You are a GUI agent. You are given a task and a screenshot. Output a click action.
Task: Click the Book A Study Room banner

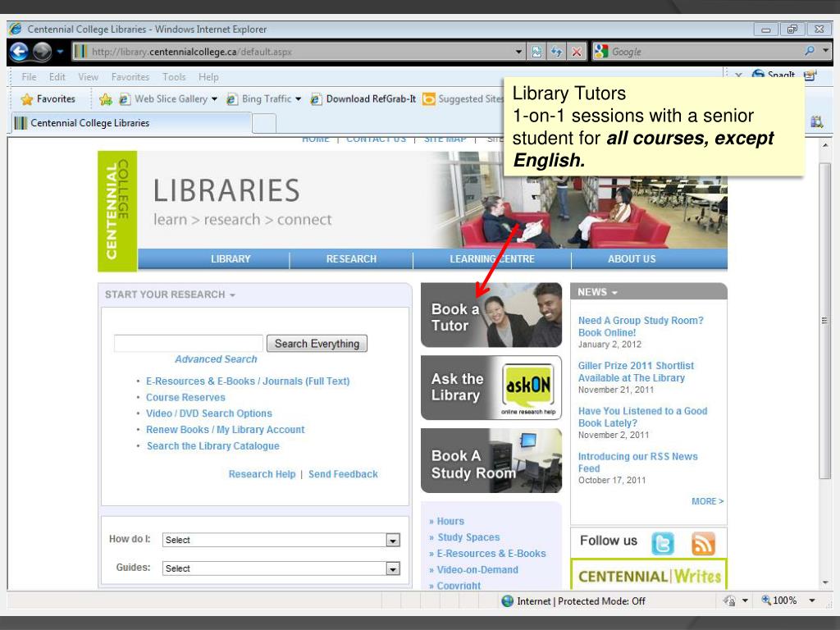pyautogui.click(x=491, y=461)
